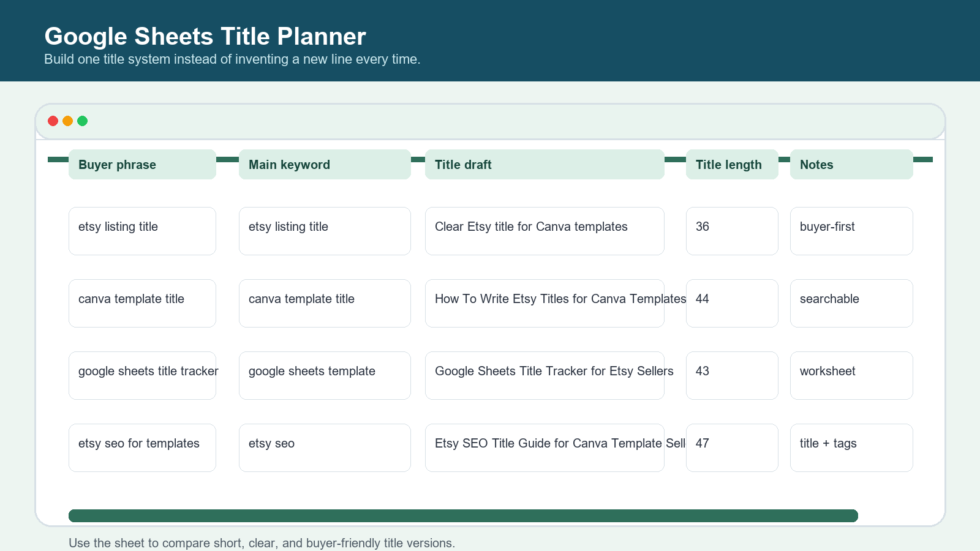This screenshot has height=551, width=980.
Task: Click the footer 'Use the sheet to compare' text
Action: (262, 543)
